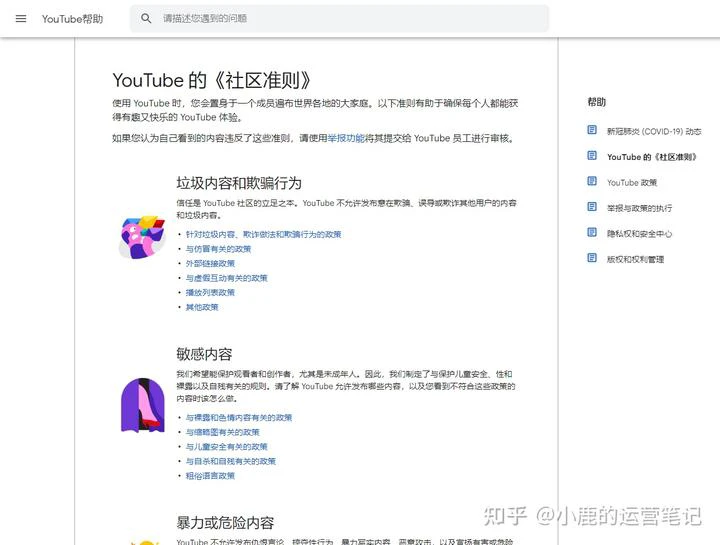This screenshot has height=545, width=720.
Task: Open 与虚假互动有关的政策 link
Action: point(226,278)
